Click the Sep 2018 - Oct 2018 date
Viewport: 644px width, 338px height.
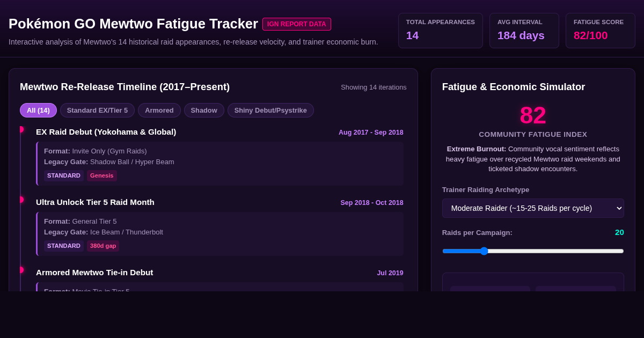coord(372,203)
